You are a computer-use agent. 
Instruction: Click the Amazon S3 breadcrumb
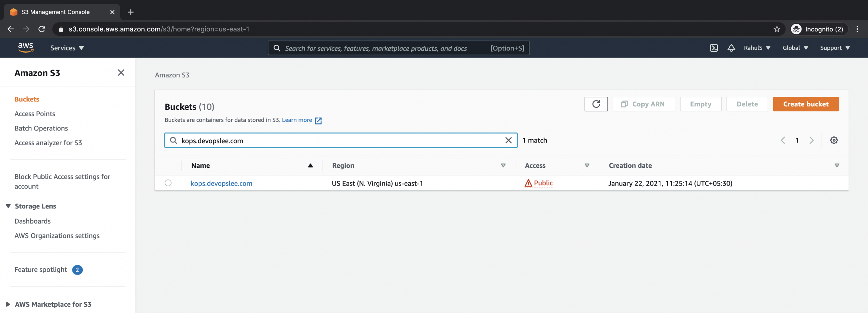(172, 75)
